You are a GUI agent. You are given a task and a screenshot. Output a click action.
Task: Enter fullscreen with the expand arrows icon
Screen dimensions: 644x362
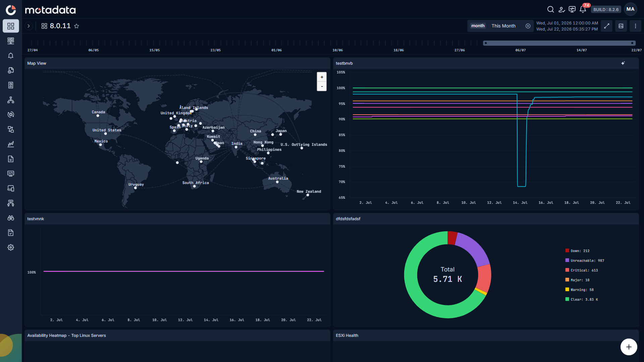coord(607,26)
